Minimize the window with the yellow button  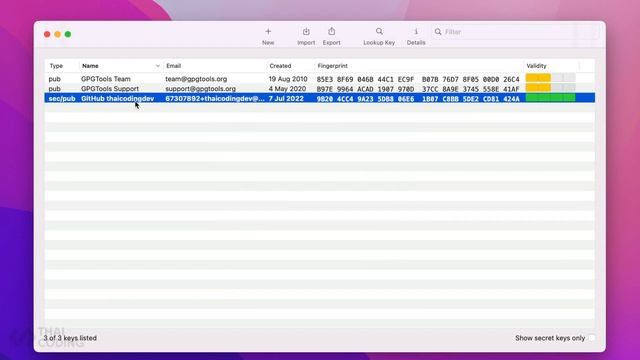click(58, 34)
